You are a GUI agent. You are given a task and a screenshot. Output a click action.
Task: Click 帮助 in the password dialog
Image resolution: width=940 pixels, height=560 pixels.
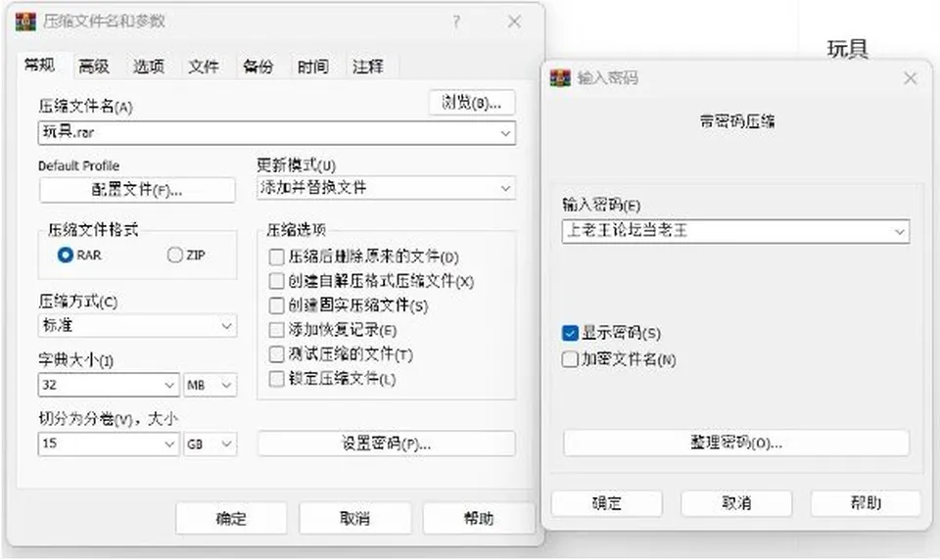(866, 503)
